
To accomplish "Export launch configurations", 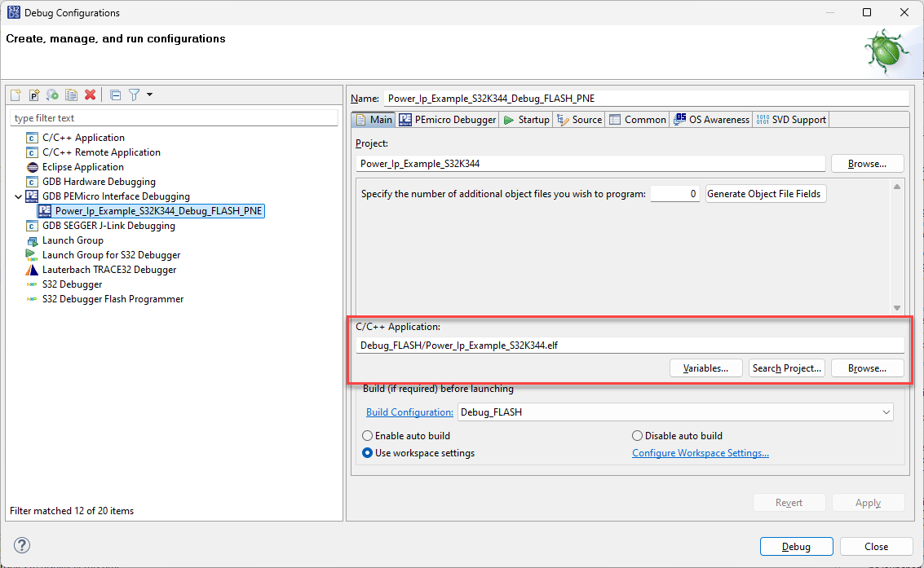I will click(x=51, y=95).
